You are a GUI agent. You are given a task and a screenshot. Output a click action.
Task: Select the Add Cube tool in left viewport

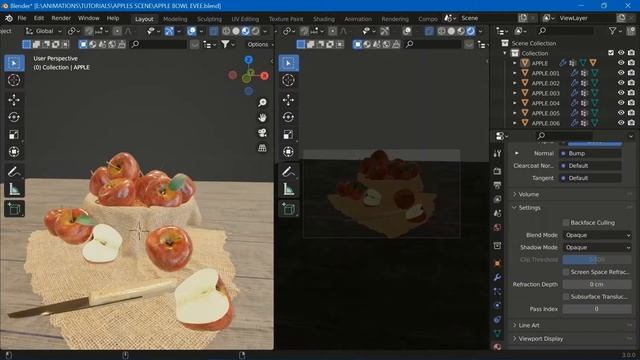click(x=14, y=209)
